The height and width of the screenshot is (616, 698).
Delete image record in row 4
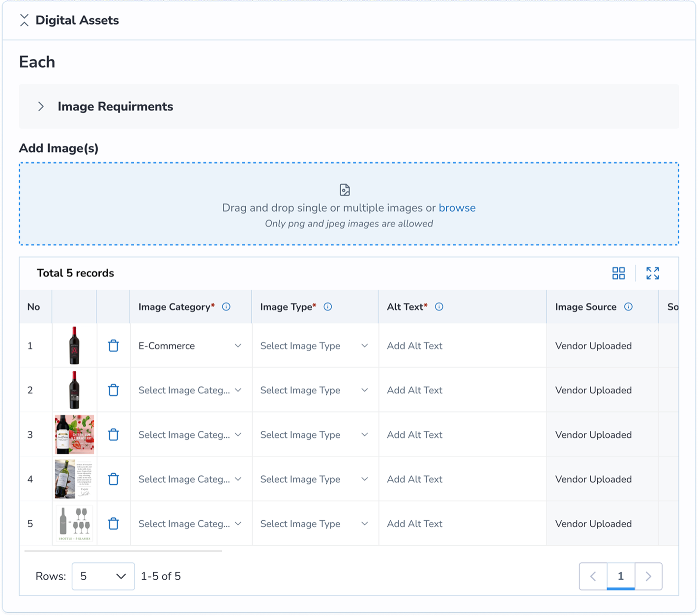click(114, 479)
